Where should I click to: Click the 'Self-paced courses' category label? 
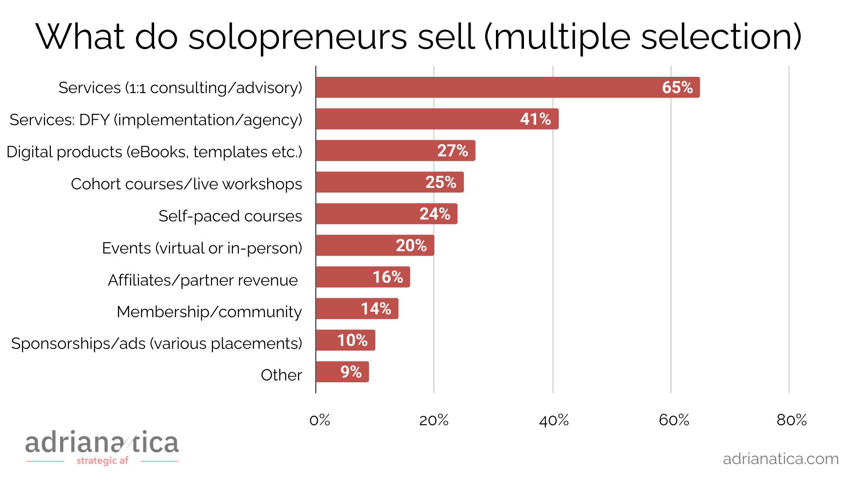(x=230, y=216)
